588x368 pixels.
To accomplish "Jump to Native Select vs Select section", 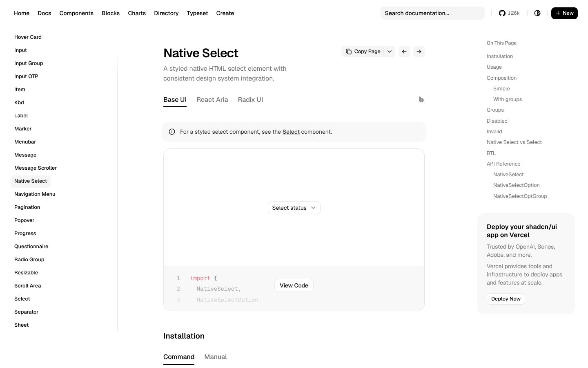I will point(514,142).
